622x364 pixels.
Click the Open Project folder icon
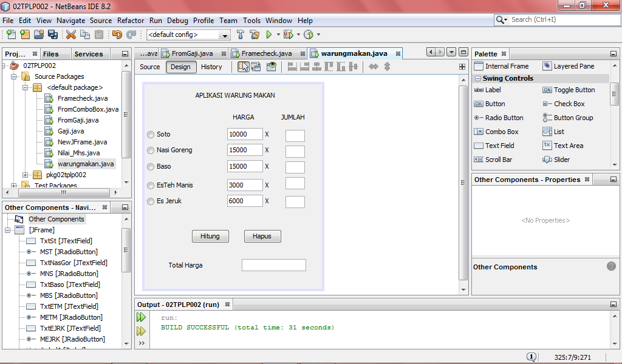click(38, 35)
